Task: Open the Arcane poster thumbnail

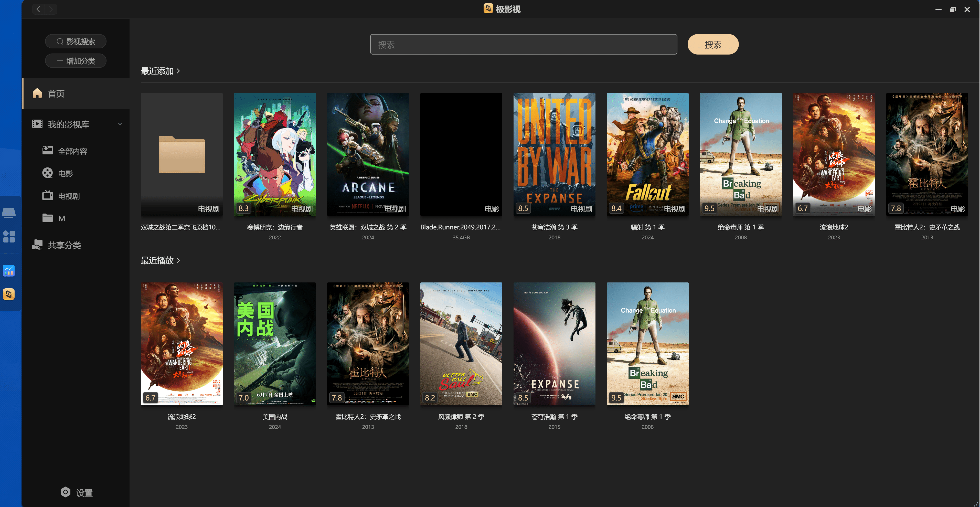Action: pos(368,154)
